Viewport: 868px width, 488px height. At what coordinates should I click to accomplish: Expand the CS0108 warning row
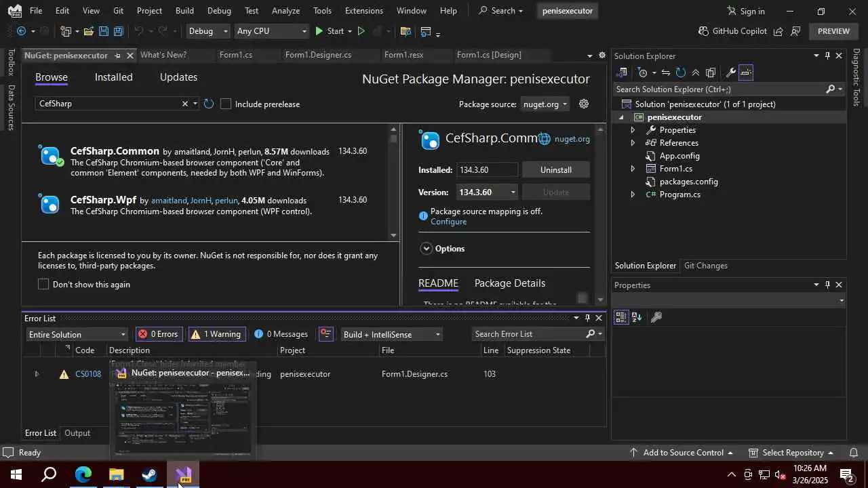[x=37, y=374]
